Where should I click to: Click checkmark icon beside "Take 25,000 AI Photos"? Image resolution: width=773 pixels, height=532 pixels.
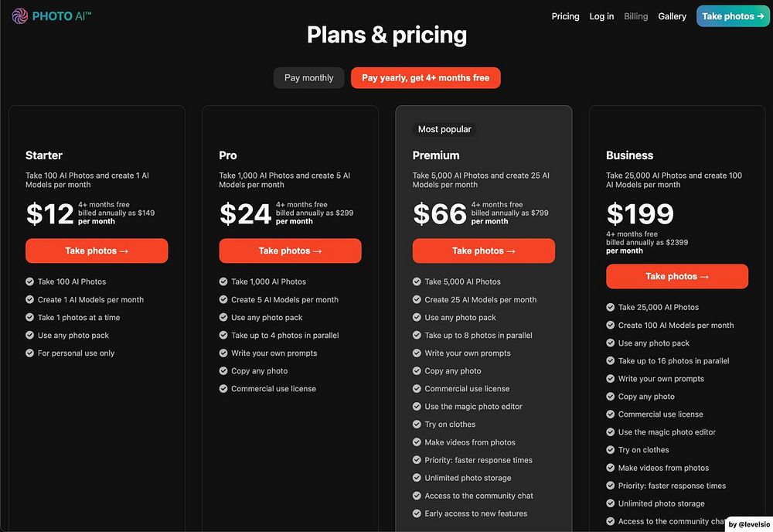[611, 308]
